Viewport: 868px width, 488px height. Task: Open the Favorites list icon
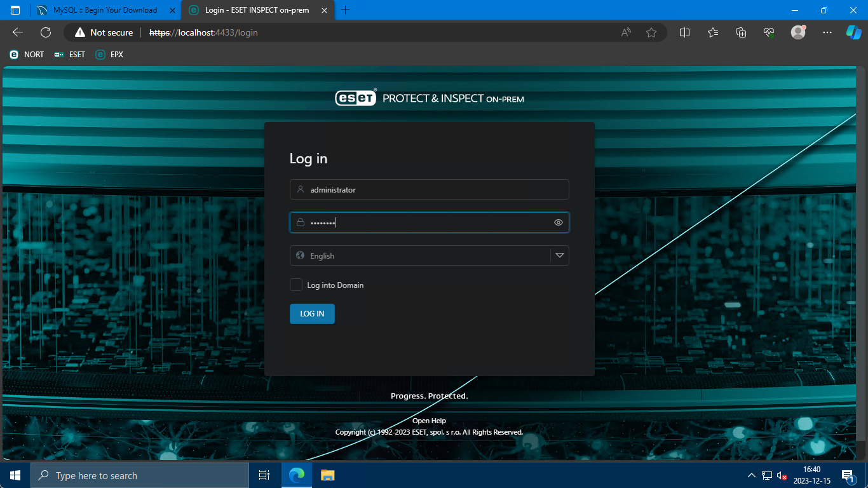pyautogui.click(x=712, y=32)
